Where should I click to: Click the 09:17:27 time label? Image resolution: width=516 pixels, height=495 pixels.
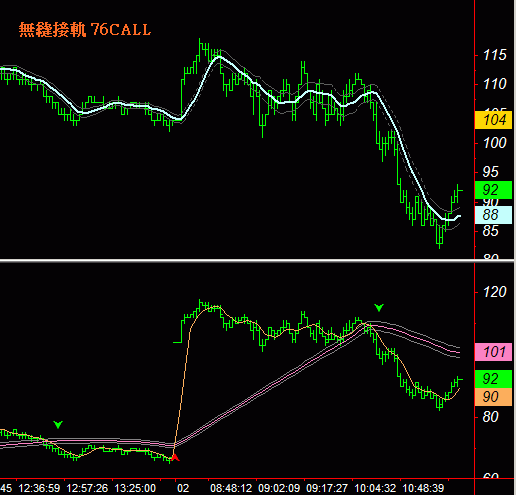327,488
